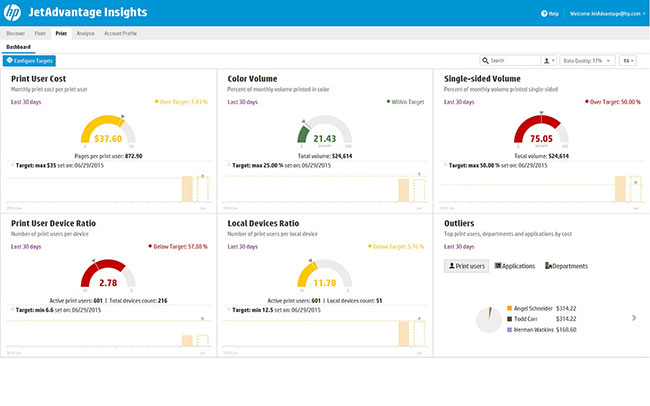Click the Angel Schneider orange legend square
This screenshot has height=406, width=650.
click(x=509, y=308)
